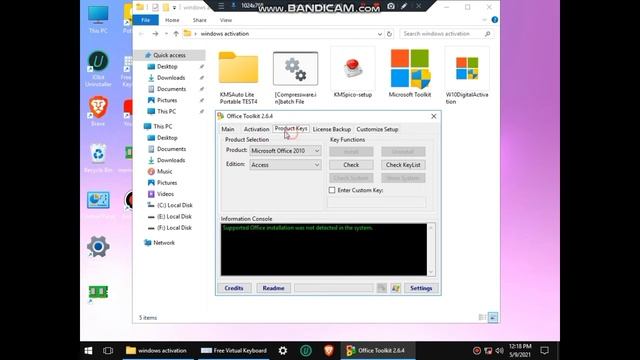Open the Readme button
This screenshot has width=640, height=360.
(273, 288)
